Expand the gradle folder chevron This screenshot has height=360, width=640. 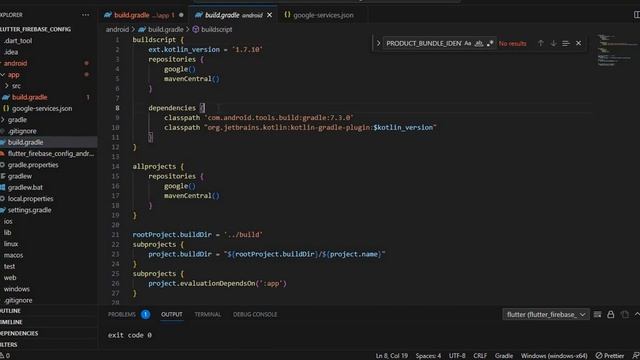(3, 120)
